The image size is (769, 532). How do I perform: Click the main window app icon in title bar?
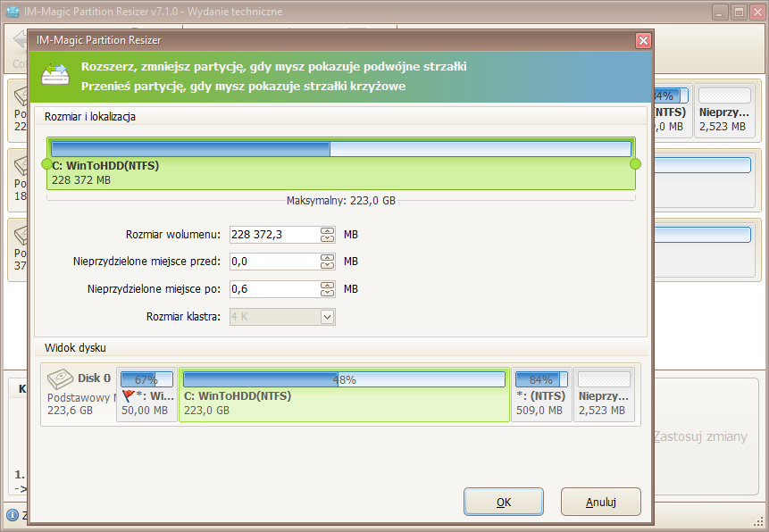coord(13,12)
